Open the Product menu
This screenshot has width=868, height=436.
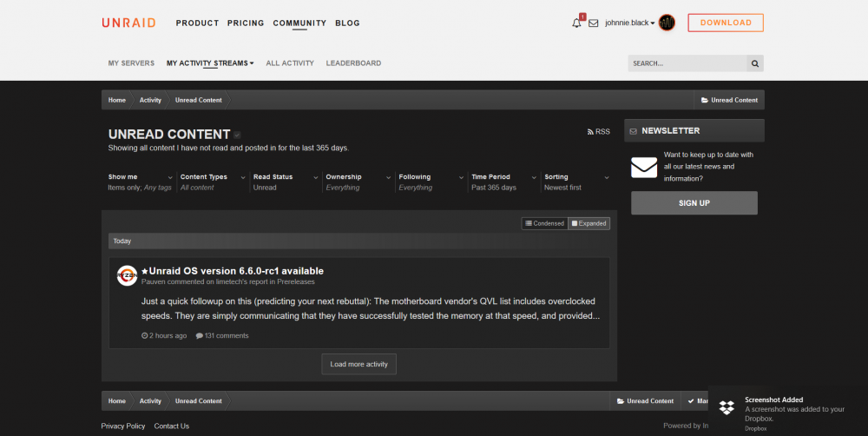pyautogui.click(x=197, y=23)
